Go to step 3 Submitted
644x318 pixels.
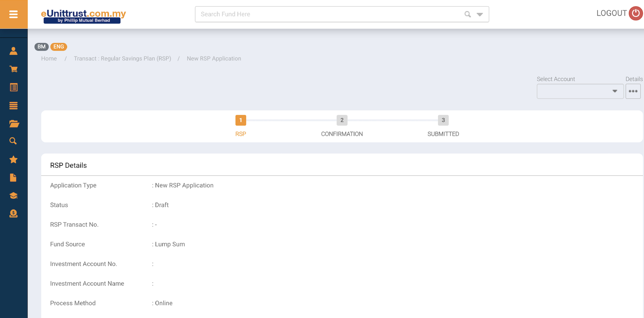tap(443, 120)
